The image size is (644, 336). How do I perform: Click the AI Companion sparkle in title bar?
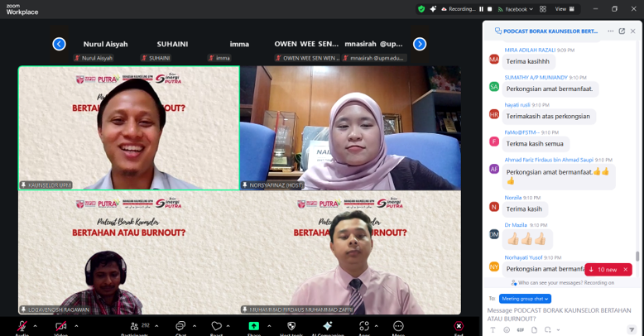(x=433, y=9)
